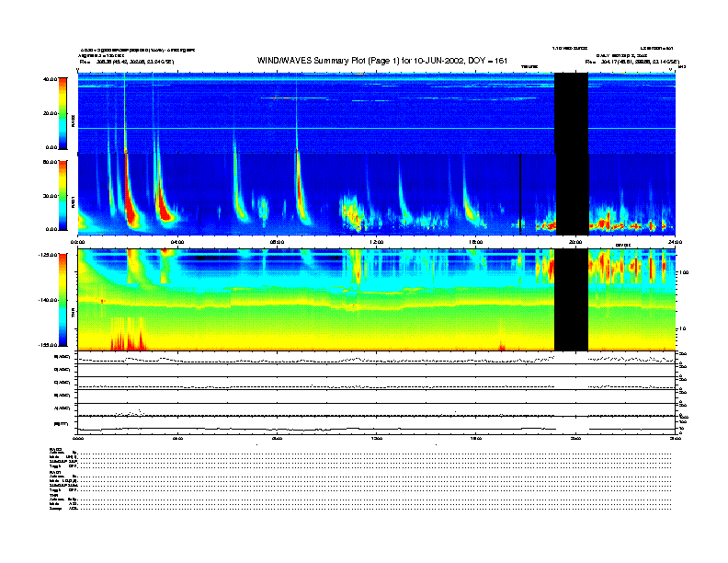This screenshot has width=728, height=563.
Task: Click the 12:00 tick below RAD1 spectrogram
Action: [x=377, y=242]
